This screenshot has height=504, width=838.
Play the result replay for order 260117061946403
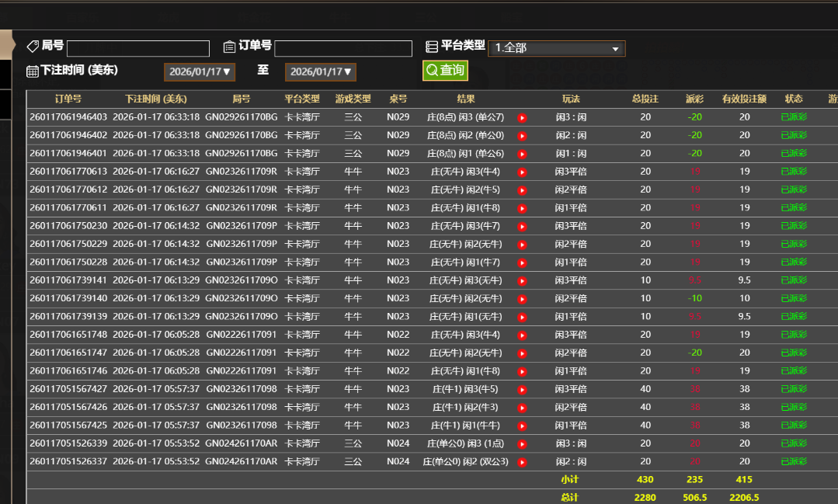tap(521, 116)
